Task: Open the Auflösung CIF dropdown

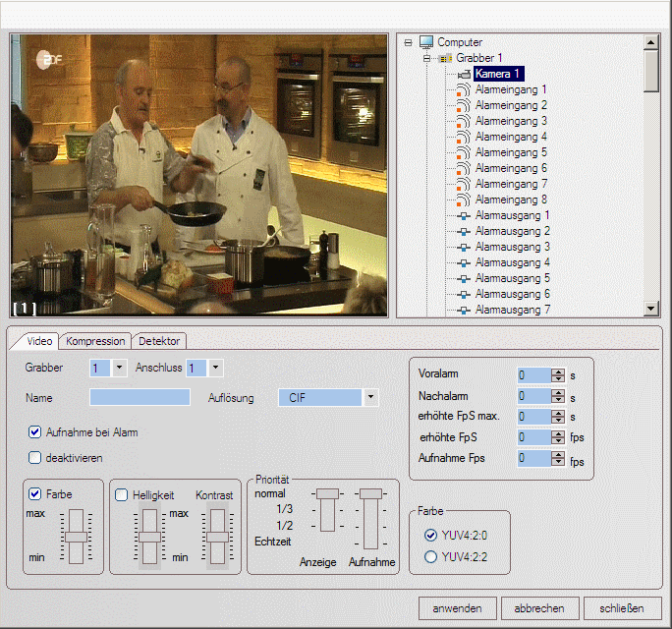Action: coord(370,397)
